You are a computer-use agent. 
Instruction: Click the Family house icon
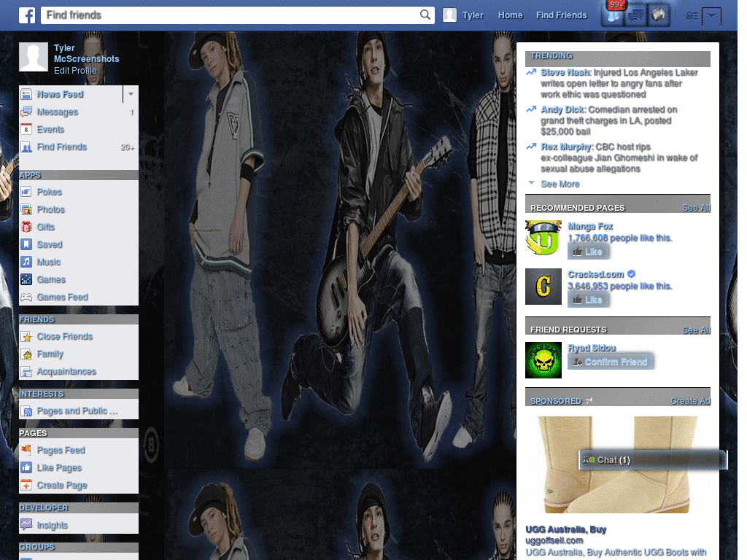(x=26, y=354)
